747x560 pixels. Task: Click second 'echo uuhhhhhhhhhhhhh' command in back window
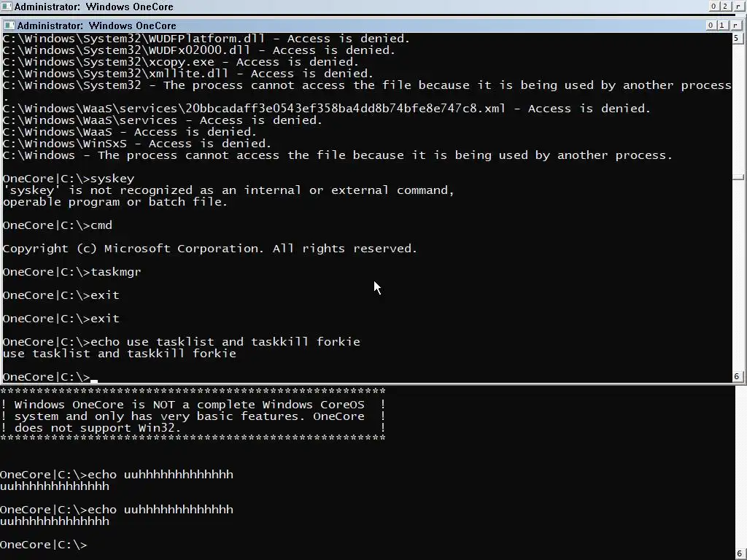(117, 510)
